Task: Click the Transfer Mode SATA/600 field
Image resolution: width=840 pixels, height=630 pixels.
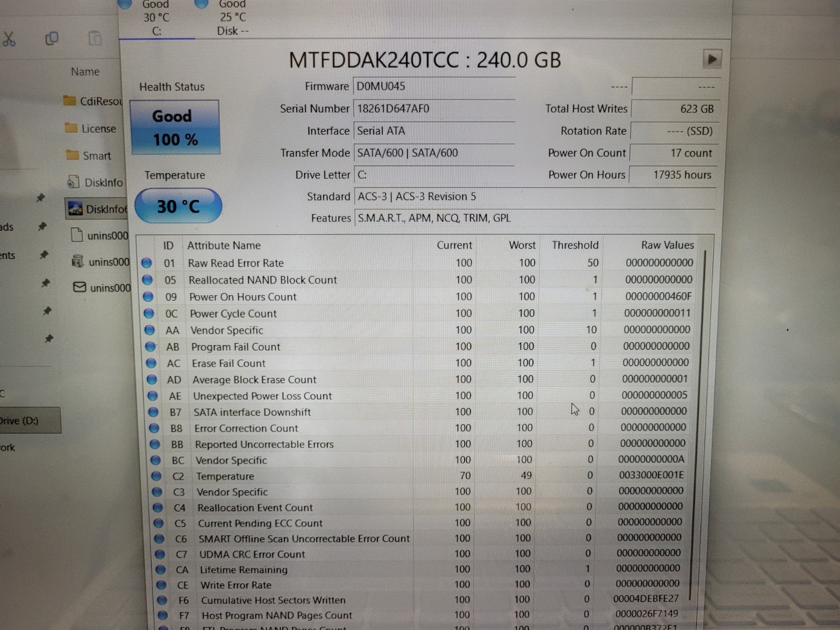Action: click(434, 153)
